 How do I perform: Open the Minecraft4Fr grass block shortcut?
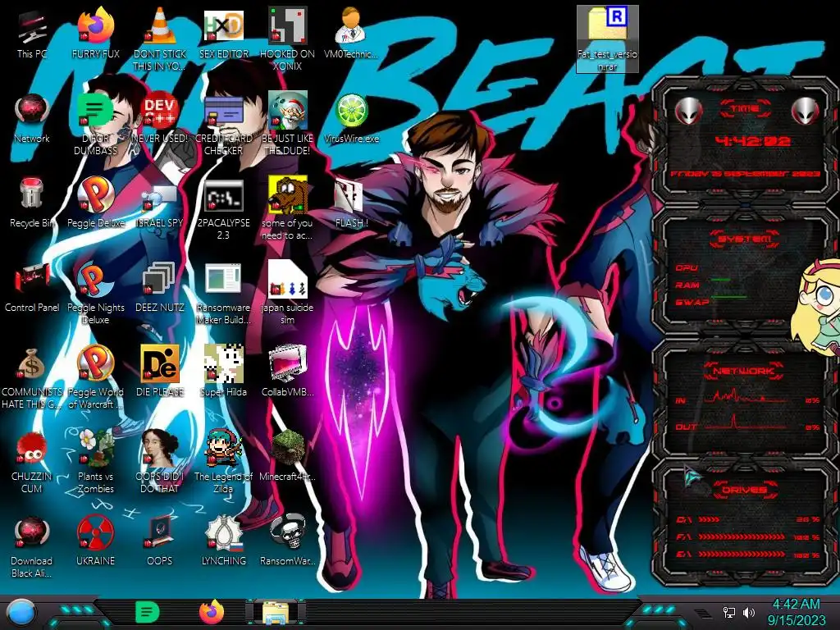288,455
